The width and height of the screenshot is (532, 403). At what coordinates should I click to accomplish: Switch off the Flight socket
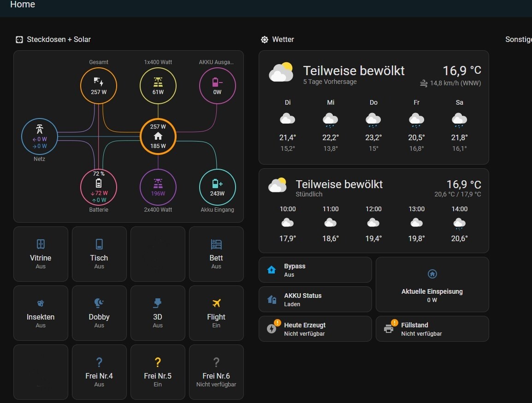pyautogui.click(x=216, y=313)
